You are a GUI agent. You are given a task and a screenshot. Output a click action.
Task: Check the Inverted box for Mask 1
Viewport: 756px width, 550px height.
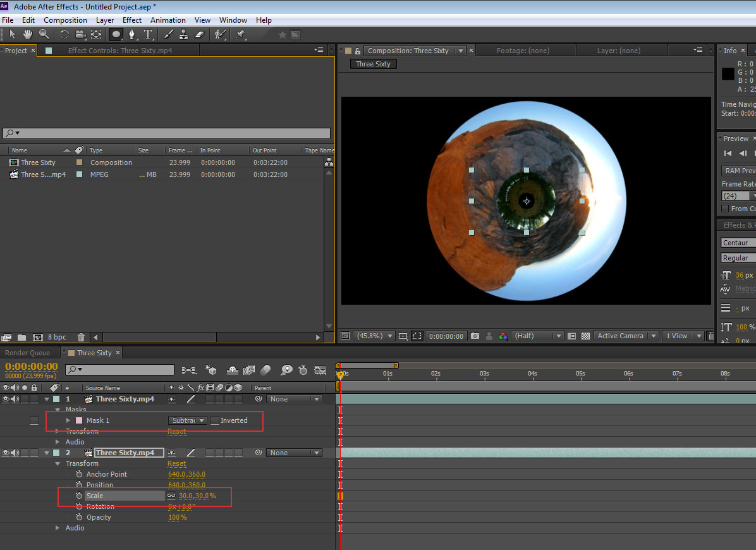(x=216, y=420)
